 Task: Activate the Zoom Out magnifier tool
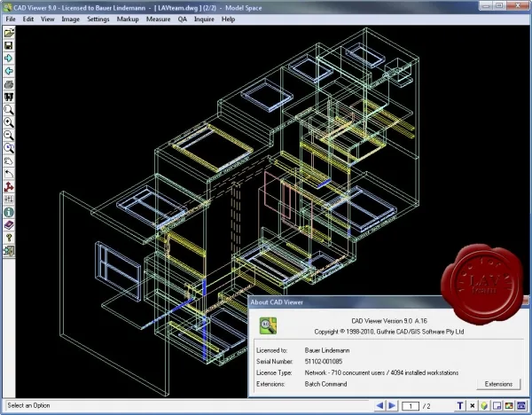9,136
